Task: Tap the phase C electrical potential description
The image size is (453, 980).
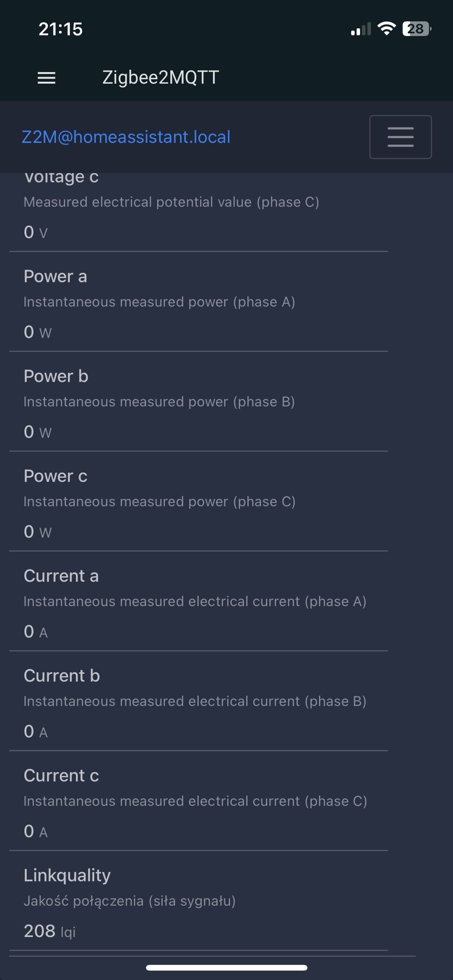Action: coord(171,202)
